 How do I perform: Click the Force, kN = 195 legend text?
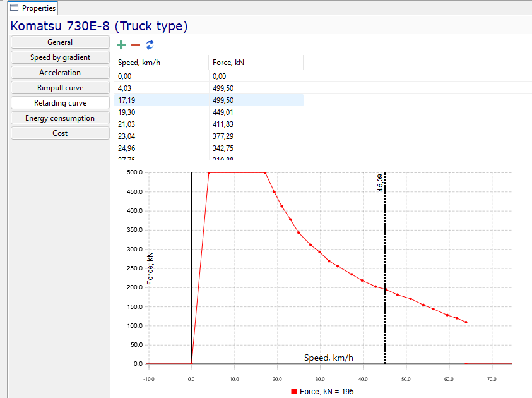tap(327, 392)
